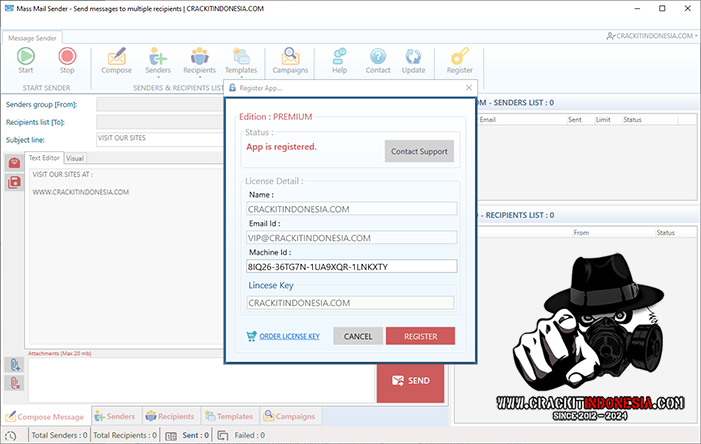Click the Contact ribbon icon
The height and width of the screenshot is (444, 701).
click(x=378, y=57)
